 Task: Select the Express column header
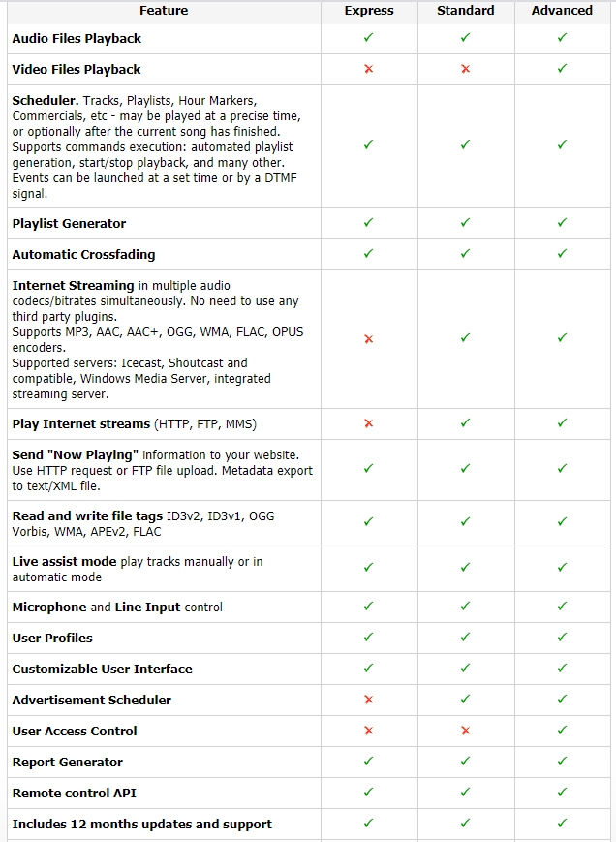[x=369, y=11]
